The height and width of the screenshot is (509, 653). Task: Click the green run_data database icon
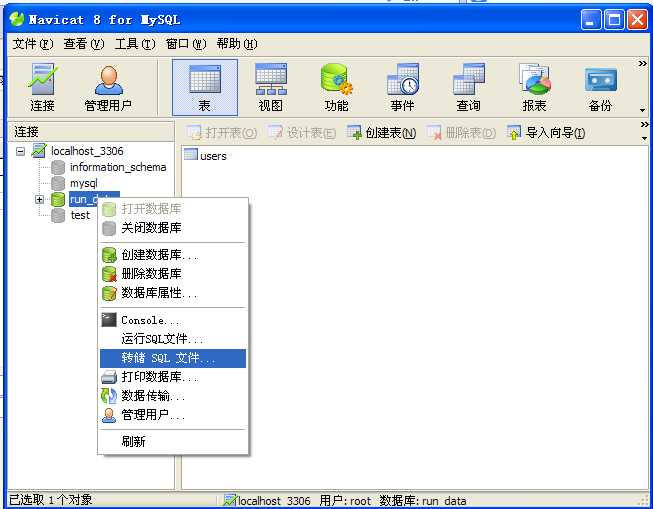[x=58, y=200]
